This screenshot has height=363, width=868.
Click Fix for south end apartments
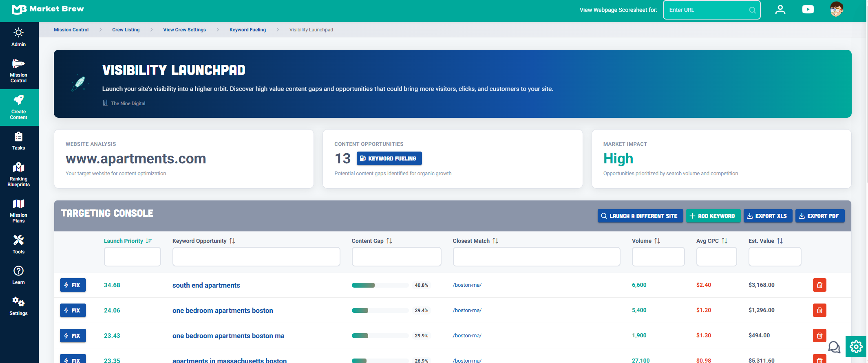pyautogui.click(x=73, y=285)
